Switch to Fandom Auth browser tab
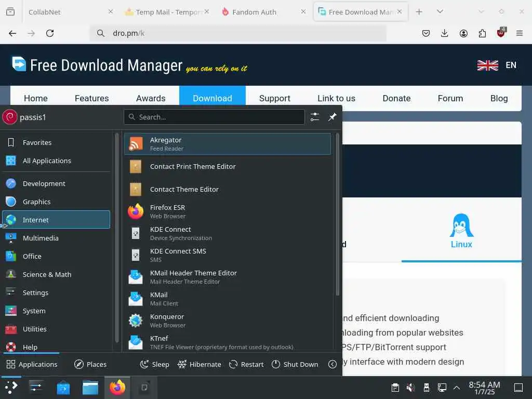Image resolution: width=532 pixels, height=399 pixels. (263, 12)
